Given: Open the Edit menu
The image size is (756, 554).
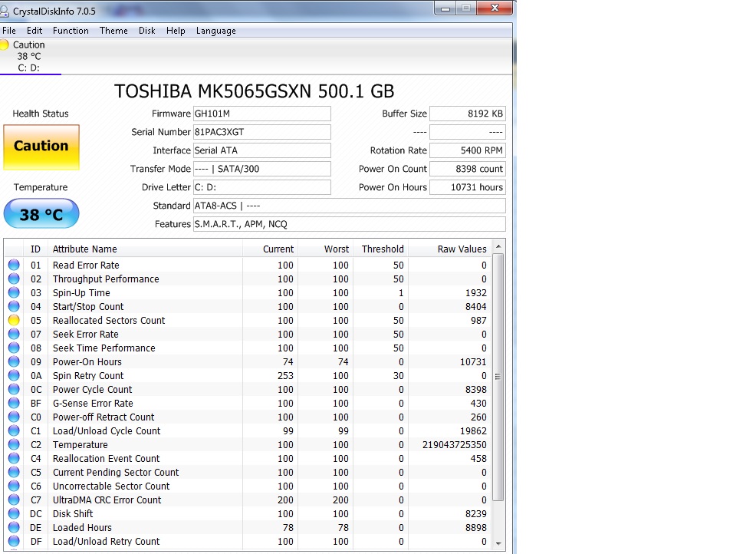Looking at the screenshot, I should pos(35,31).
